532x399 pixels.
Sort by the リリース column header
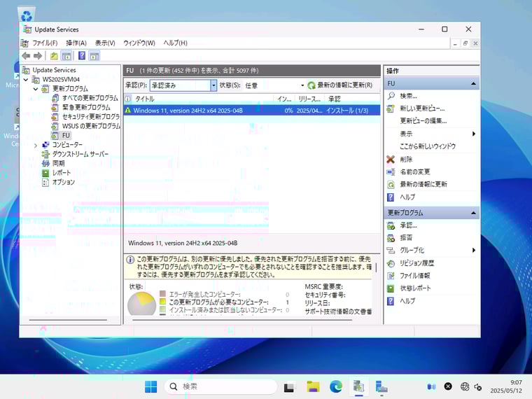pos(309,99)
